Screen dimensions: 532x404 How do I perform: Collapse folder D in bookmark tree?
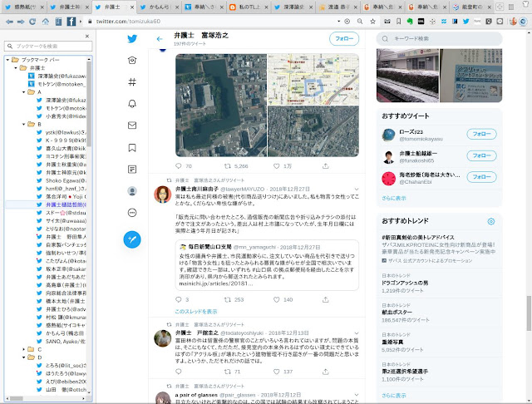[24, 357]
